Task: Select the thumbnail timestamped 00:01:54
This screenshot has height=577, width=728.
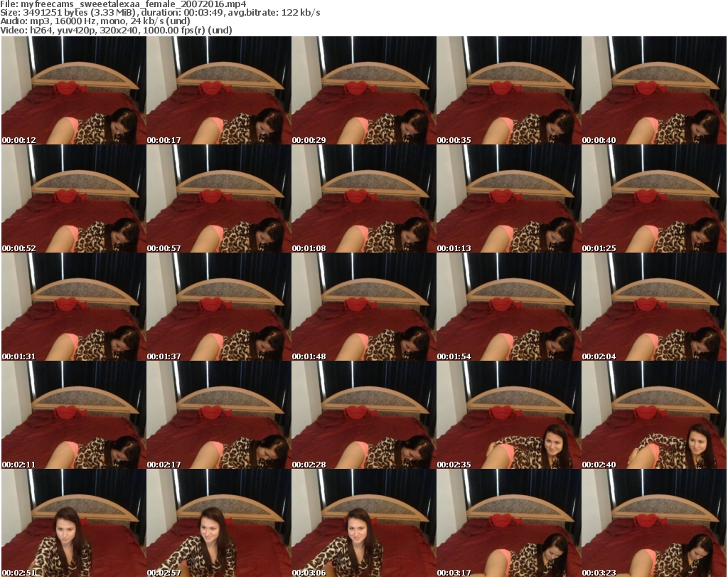Action: pyautogui.click(x=509, y=307)
